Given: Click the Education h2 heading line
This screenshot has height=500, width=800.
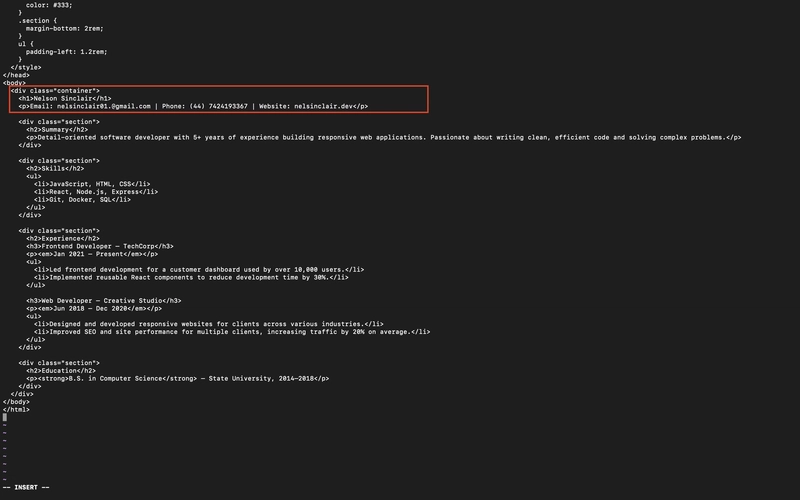Looking at the screenshot, I should click(x=61, y=370).
